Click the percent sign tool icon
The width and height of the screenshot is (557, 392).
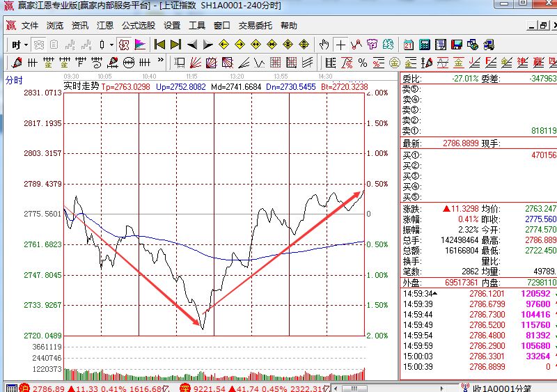coord(363,63)
